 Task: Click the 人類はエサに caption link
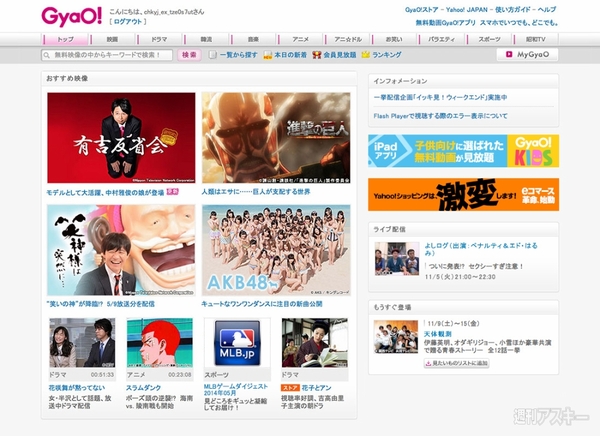(x=256, y=192)
